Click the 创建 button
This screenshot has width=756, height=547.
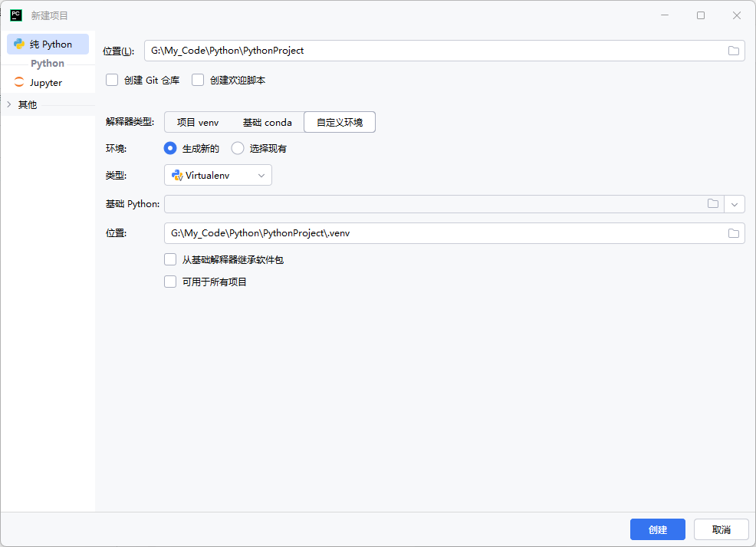[x=658, y=529]
